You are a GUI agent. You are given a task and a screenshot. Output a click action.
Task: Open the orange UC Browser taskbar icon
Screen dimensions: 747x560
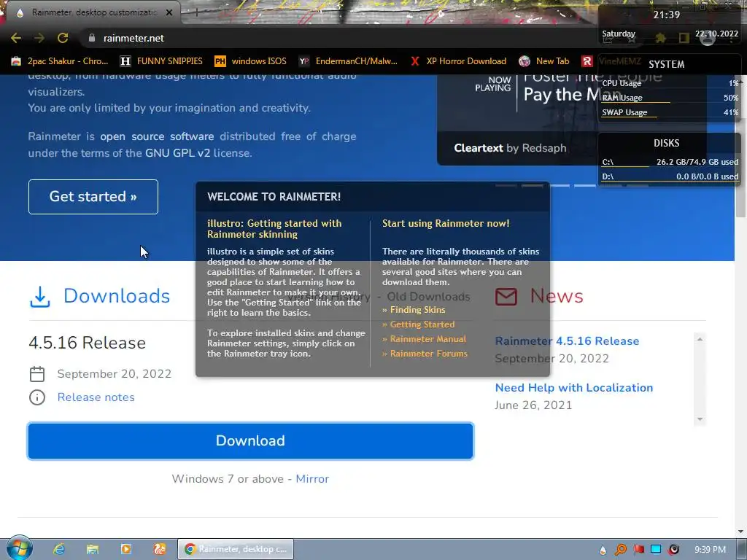[160, 549]
